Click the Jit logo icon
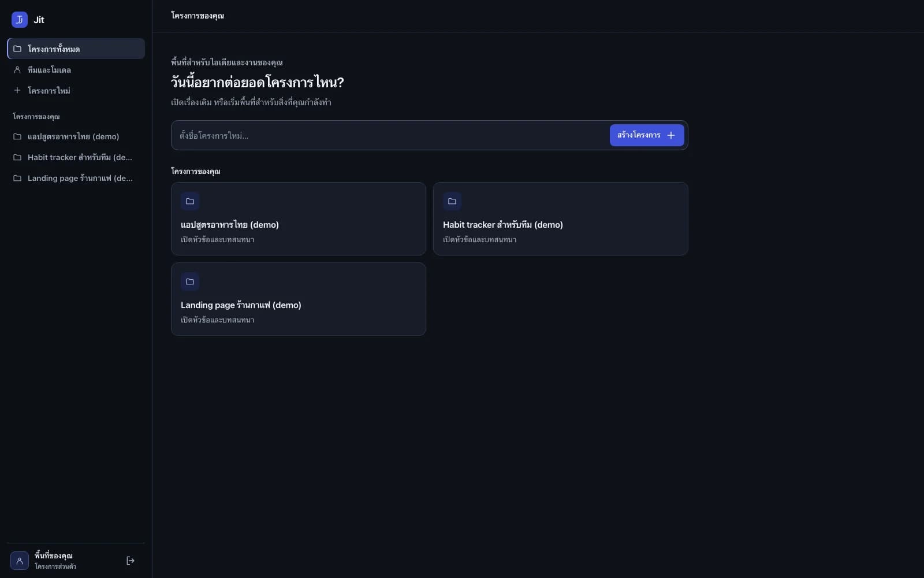Image resolution: width=924 pixels, height=578 pixels. click(20, 20)
